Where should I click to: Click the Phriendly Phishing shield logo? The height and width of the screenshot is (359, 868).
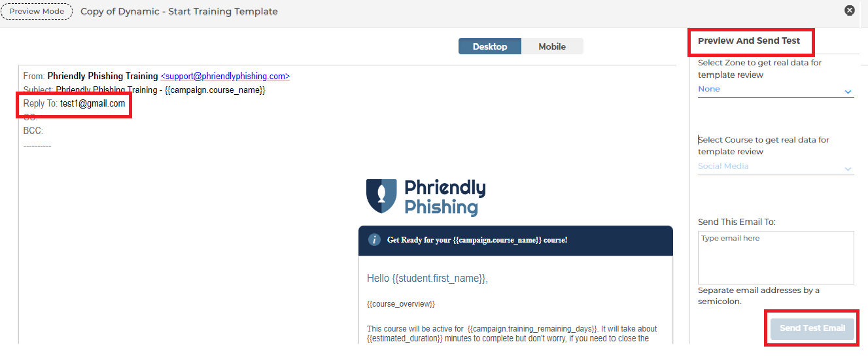[381, 196]
